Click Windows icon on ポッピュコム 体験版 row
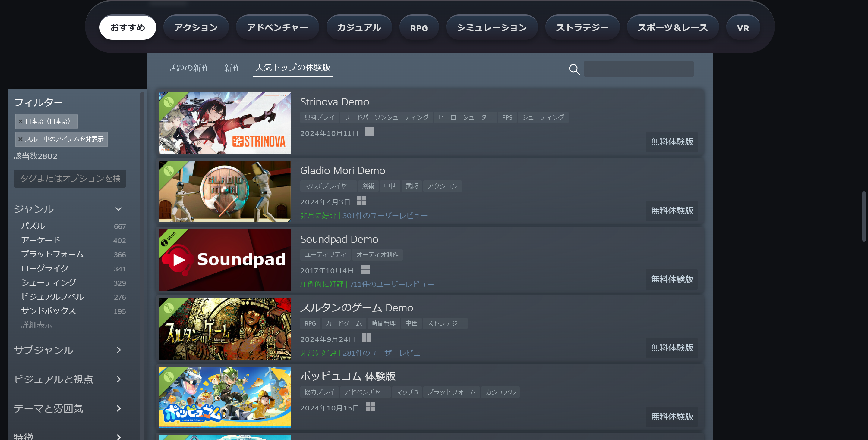Image resolution: width=868 pixels, height=440 pixels. [x=371, y=407]
